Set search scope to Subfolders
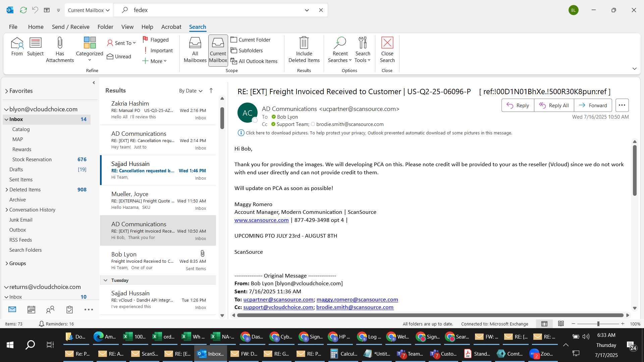The height and width of the screenshot is (362, 644). (247, 50)
